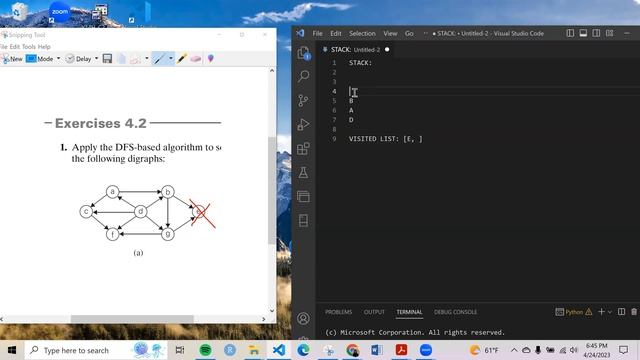This screenshot has height=360, width=640.
Task: Switch to the DEBUG CONSOLE panel tab
Action: [x=456, y=312]
